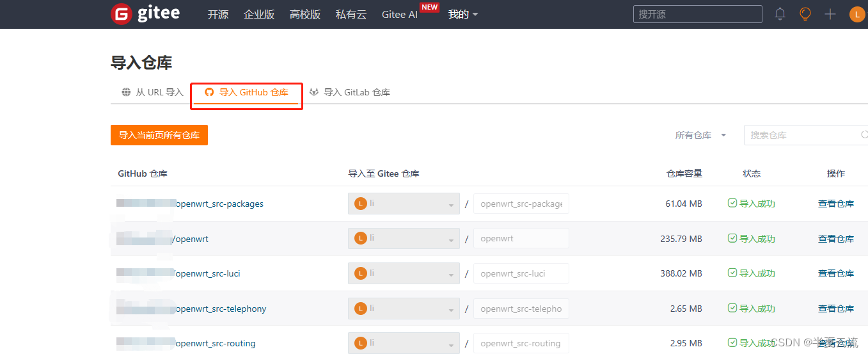The width and height of the screenshot is (868, 354).
Task: Open the notifications bell icon
Action: pyautogui.click(x=780, y=14)
